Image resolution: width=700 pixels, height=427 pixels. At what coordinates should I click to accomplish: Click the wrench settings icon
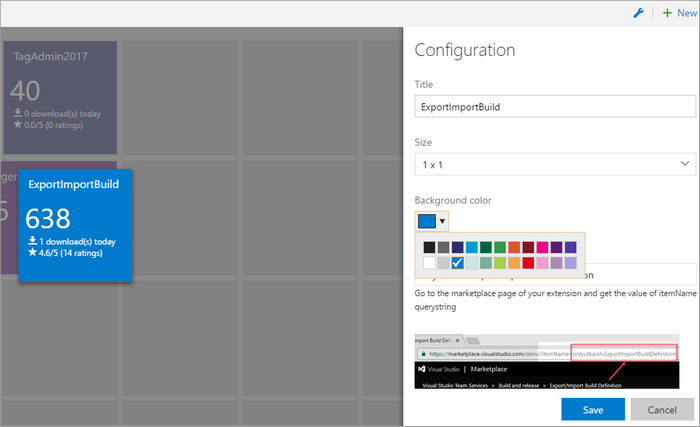639,13
